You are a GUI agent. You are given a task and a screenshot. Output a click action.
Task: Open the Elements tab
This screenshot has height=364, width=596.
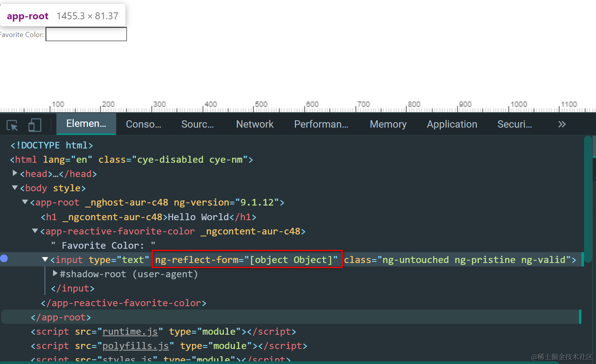86,124
